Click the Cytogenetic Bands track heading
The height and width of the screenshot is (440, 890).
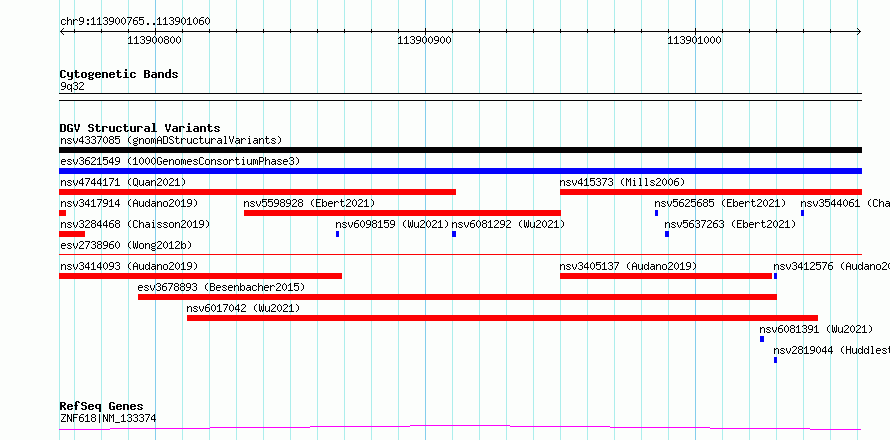(119, 74)
